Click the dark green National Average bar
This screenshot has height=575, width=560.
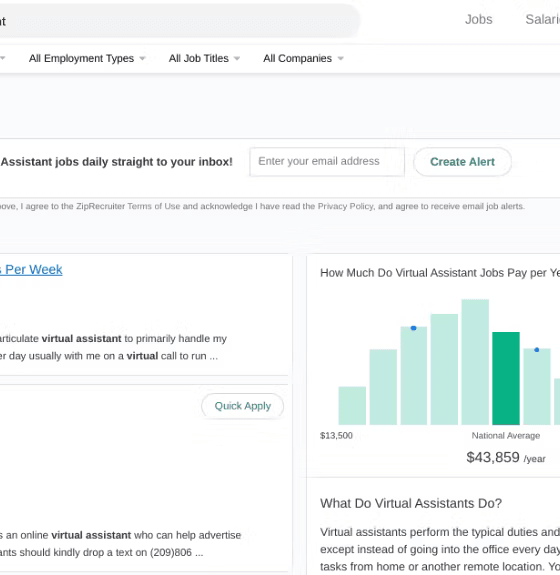click(x=506, y=378)
